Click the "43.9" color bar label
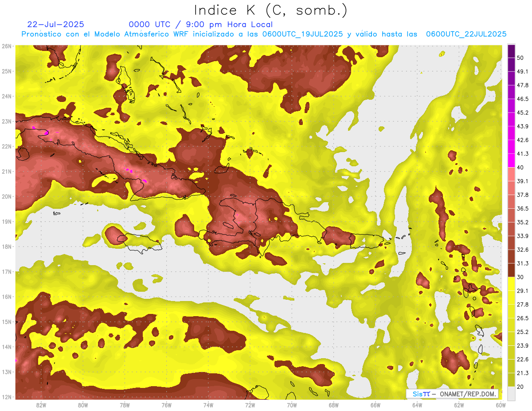The width and height of the screenshot is (532, 411). tap(522, 126)
